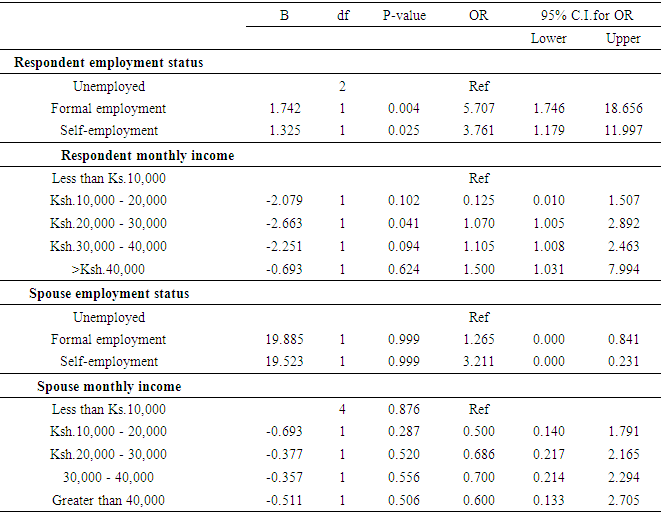
Task: Select the 95% C.I. for OR header
Action: (x=586, y=16)
